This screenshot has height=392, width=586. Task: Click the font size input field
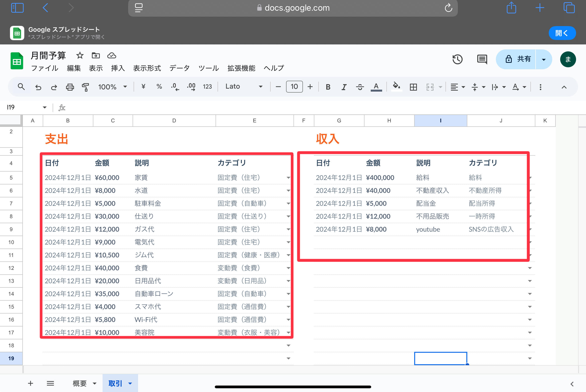pyautogui.click(x=294, y=87)
